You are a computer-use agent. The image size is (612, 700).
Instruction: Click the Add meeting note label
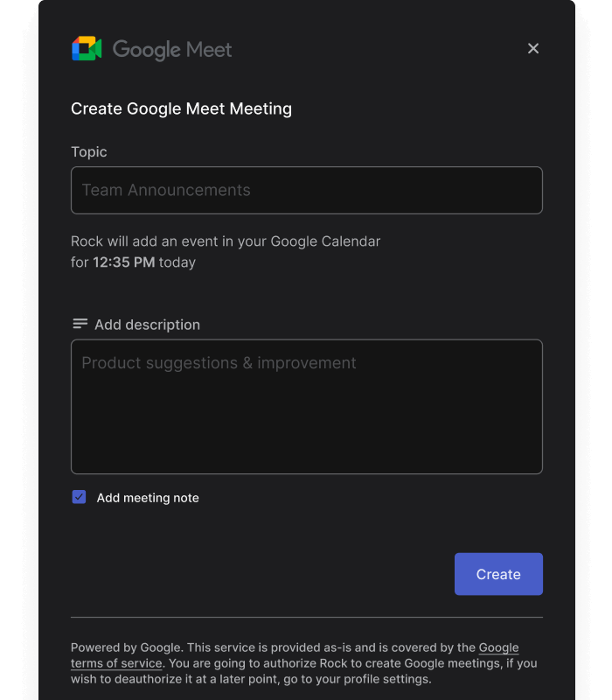point(148,498)
